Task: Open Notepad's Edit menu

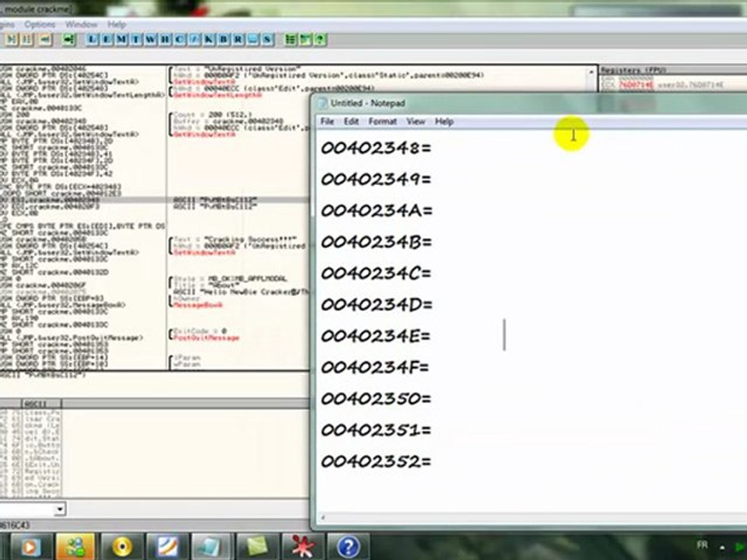Action: 351,121
